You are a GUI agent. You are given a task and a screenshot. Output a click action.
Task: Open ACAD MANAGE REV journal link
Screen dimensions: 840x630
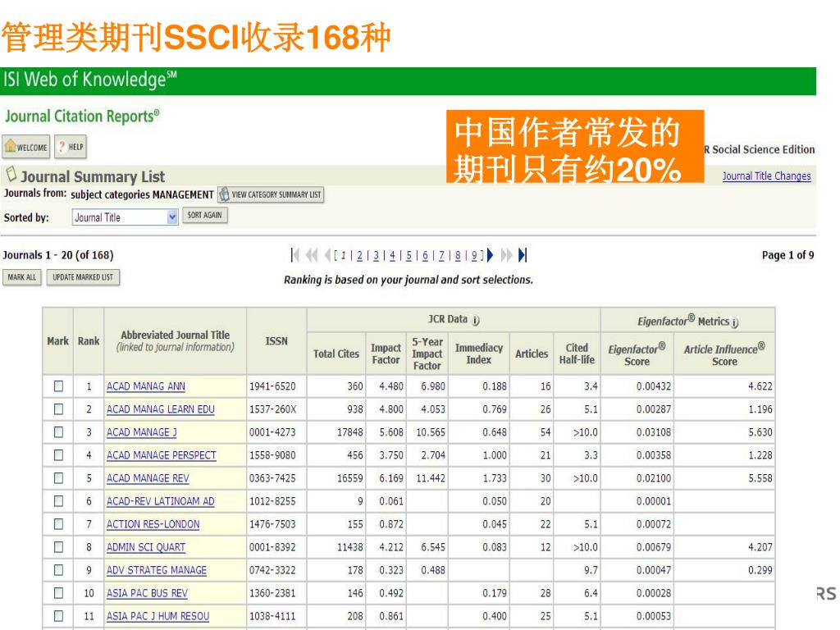(x=148, y=478)
